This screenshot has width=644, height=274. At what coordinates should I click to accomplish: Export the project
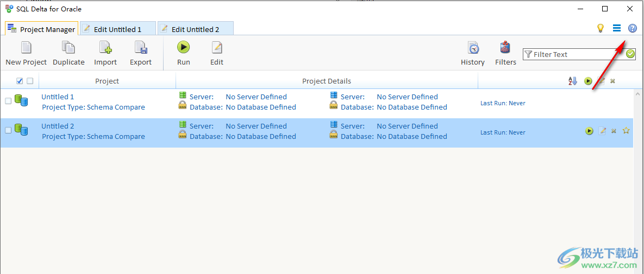tap(141, 53)
